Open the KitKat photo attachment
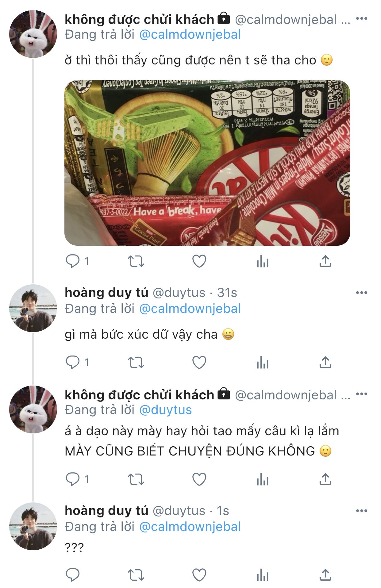This screenshot has width=381, height=588. [x=207, y=163]
